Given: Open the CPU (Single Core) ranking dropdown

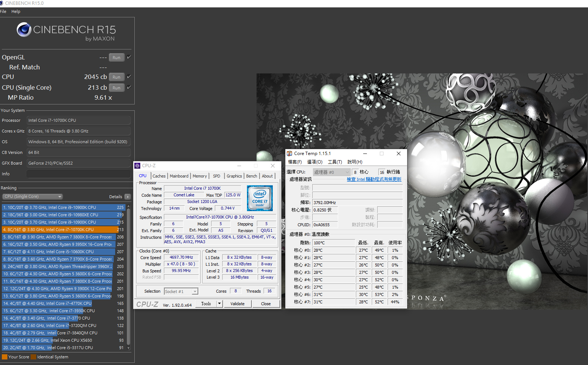Looking at the screenshot, I should 32,197.
